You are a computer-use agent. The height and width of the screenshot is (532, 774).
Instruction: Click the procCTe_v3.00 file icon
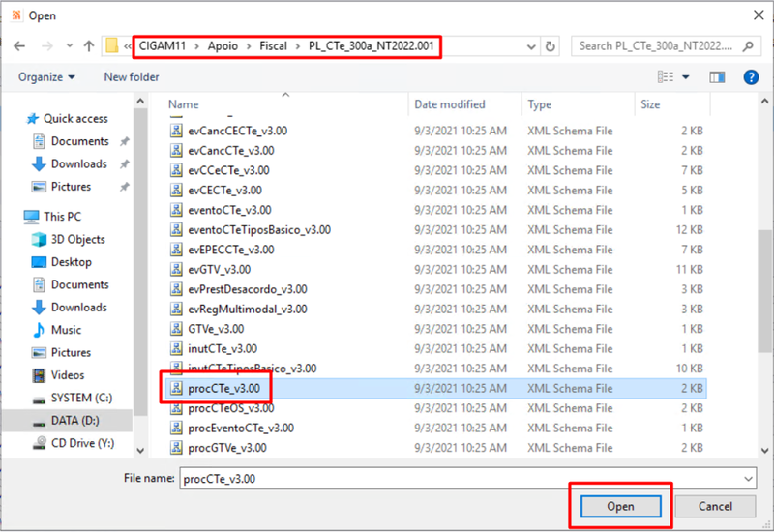(x=176, y=388)
